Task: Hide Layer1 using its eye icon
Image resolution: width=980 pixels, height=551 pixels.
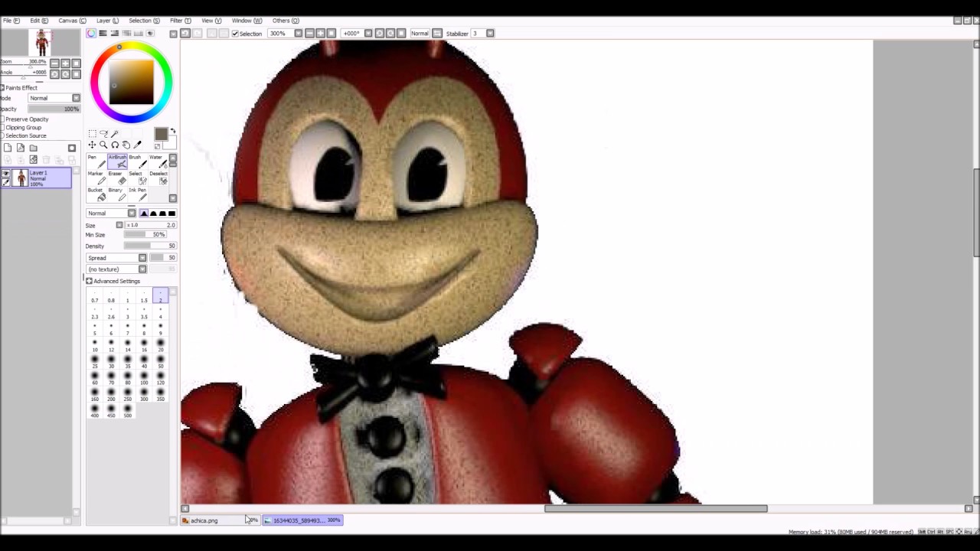Action: (x=6, y=174)
